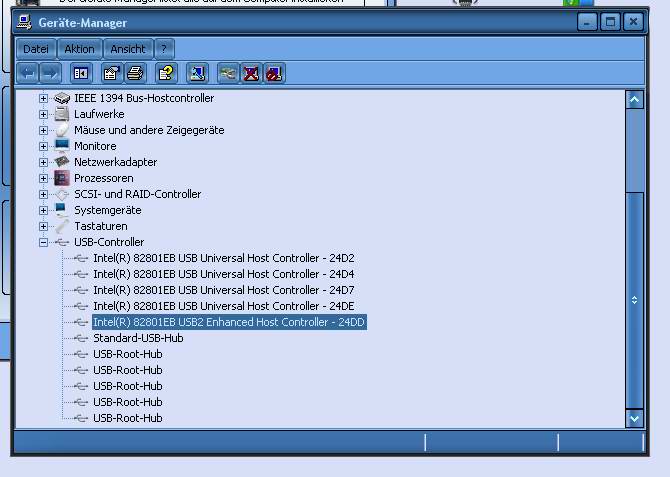Image resolution: width=670 pixels, height=477 pixels.
Task: Click the Monitore category icon
Action: (x=62, y=146)
